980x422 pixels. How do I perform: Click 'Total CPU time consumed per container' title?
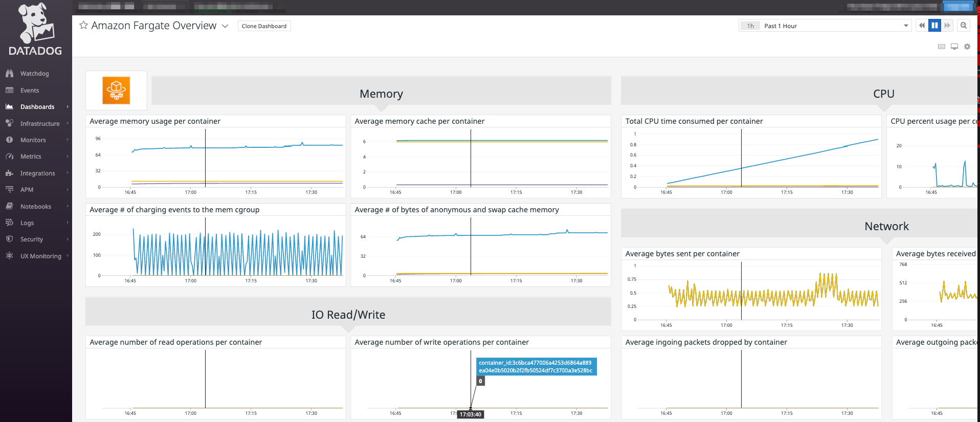[694, 121]
